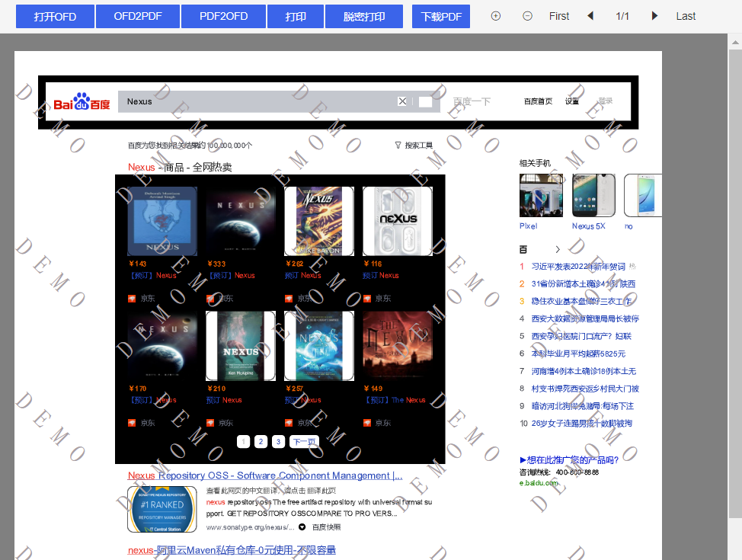Open the ¥262 comic Nexus cover
The height and width of the screenshot is (560, 742).
(x=319, y=221)
